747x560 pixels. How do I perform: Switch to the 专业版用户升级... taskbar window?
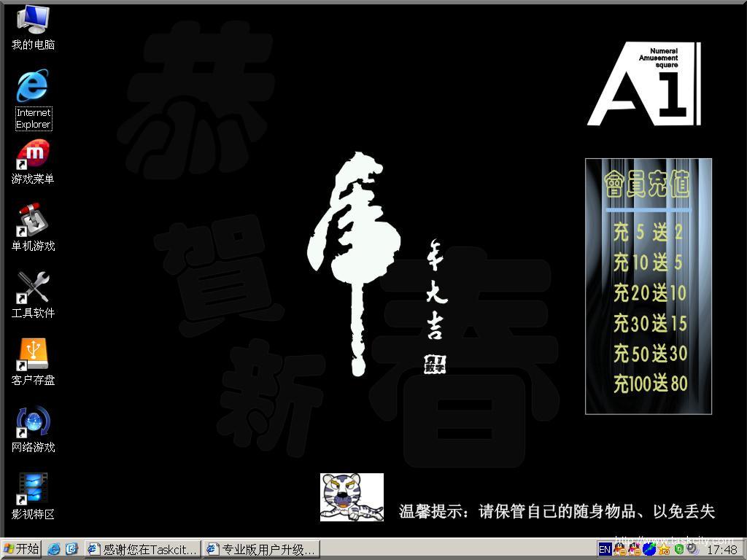(x=261, y=549)
